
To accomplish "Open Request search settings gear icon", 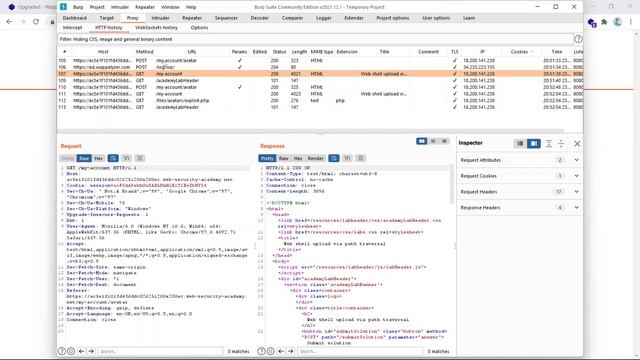I will coord(71,351).
